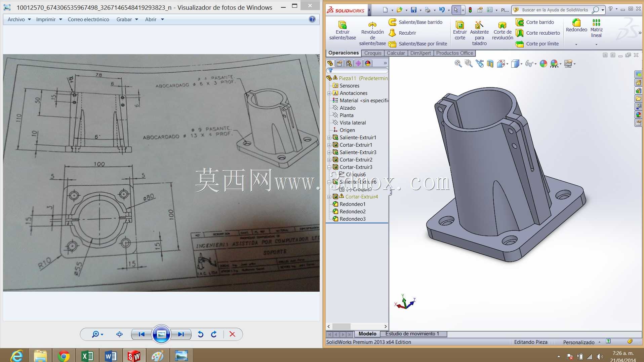The image size is (644, 362).
Task: Select the Recubrir loft tool
Action: (402, 33)
